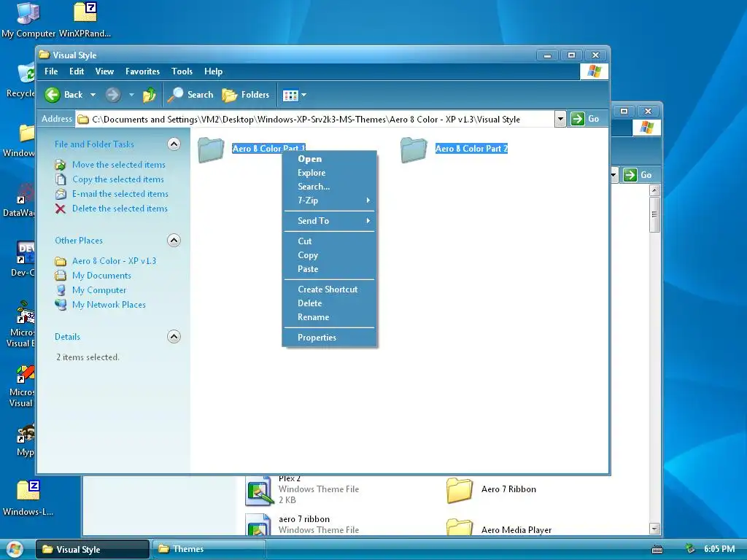The width and height of the screenshot is (747, 560).
Task: Collapse Details panel
Action: [174, 337]
